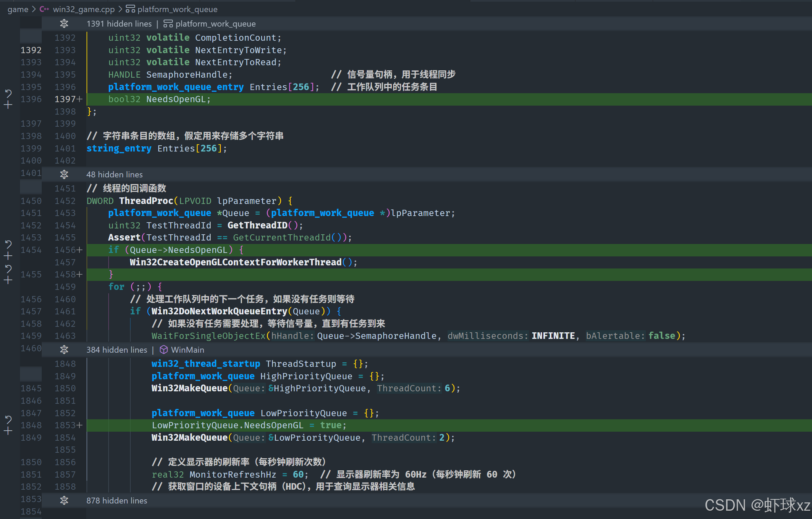Click modified line number 1853 in gutter
Viewport: 812px width, 519px height.
pyautogui.click(x=65, y=425)
